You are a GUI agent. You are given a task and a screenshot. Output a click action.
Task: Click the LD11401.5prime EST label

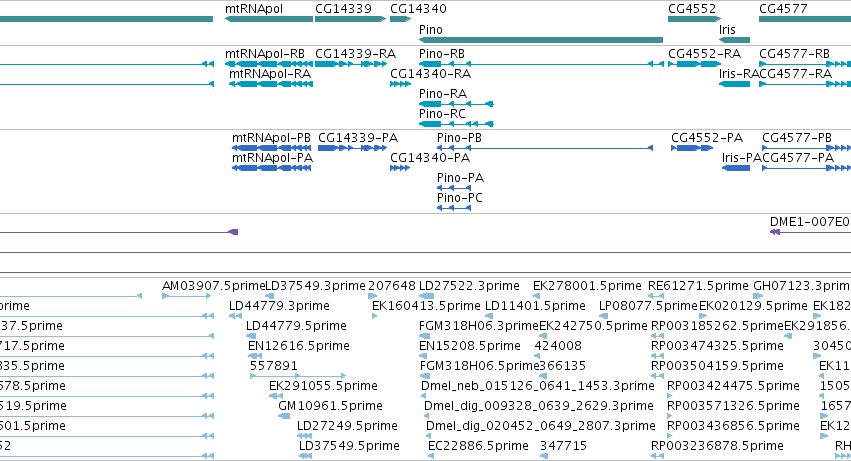click(x=535, y=306)
